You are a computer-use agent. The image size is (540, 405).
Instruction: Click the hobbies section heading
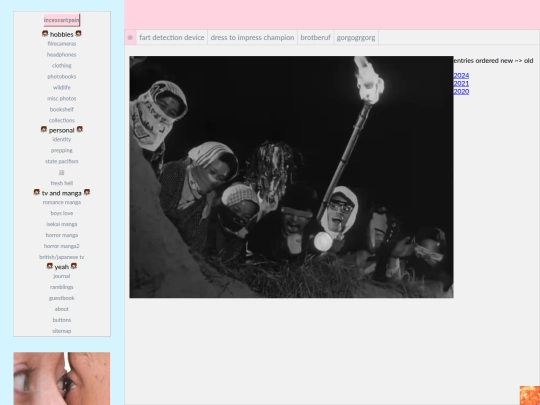62,34
